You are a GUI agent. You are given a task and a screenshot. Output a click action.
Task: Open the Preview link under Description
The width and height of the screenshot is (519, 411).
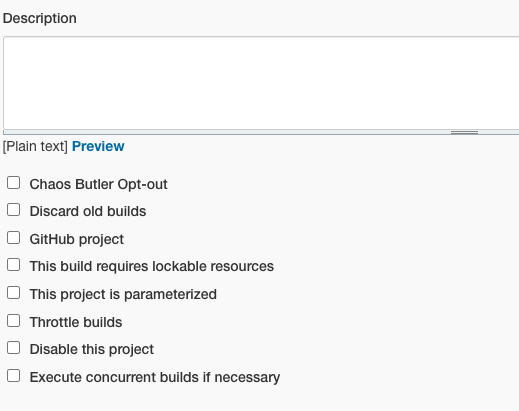click(98, 146)
